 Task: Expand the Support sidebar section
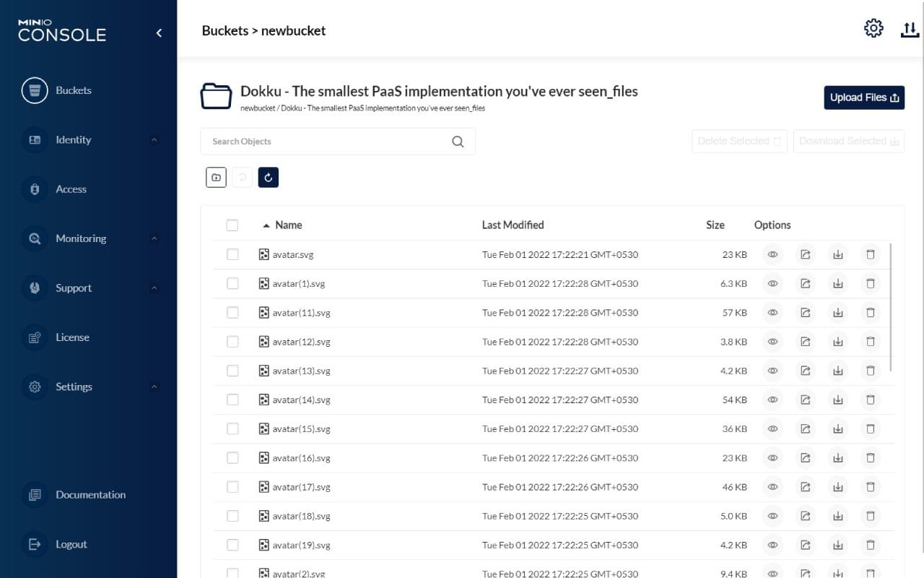(74, 288)
